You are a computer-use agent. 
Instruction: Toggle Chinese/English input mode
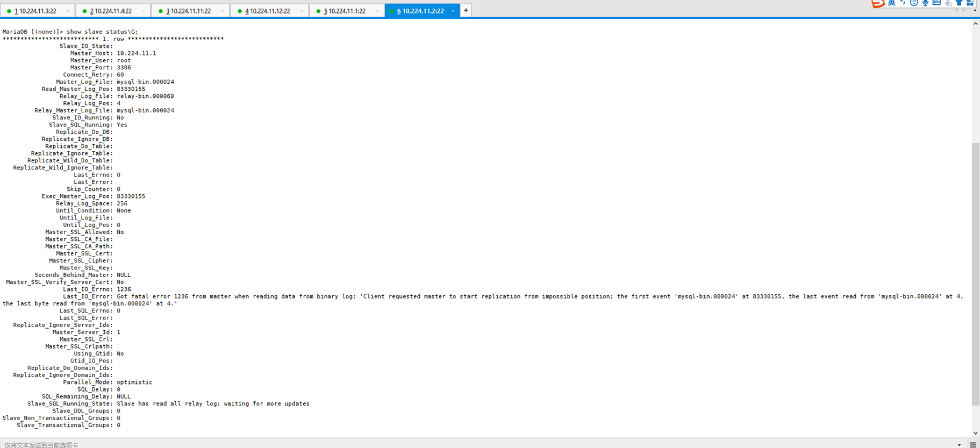click(x=892, y=3)
